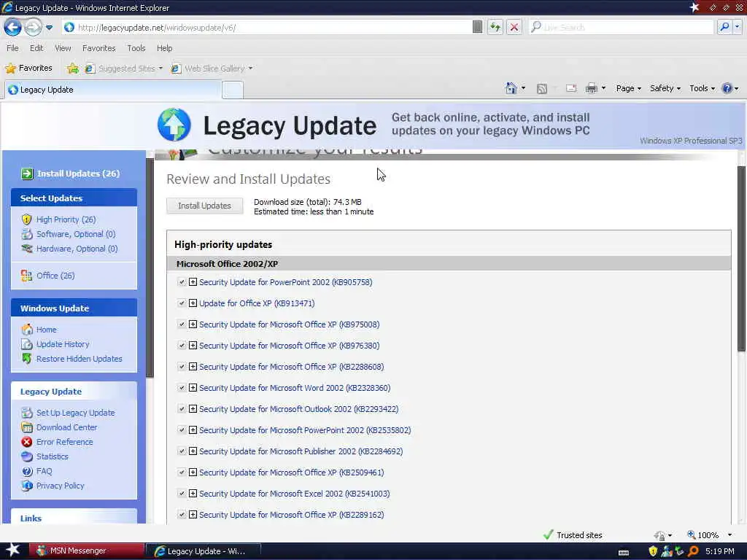Image resolution: width=747 pixels, height=560 pixels.
Task: Click the Home icon in Windows Update sidebar
Action: 27,330
